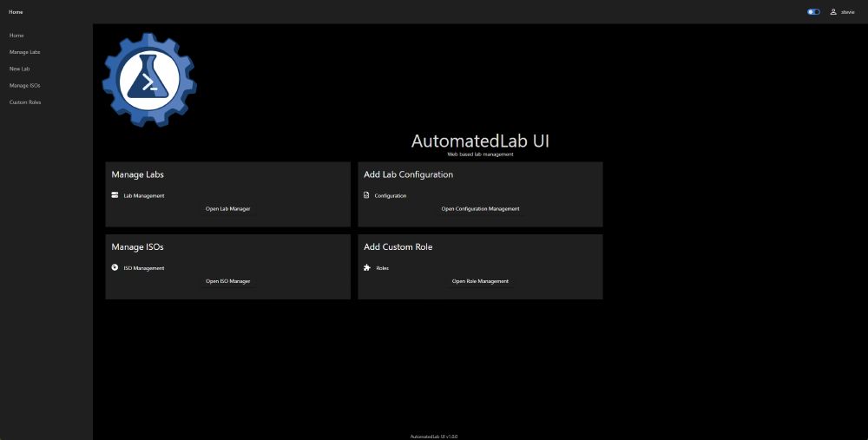This screenshot has width=868, height=440.
Task: Click the Roles label text
Action: point(383,268)
